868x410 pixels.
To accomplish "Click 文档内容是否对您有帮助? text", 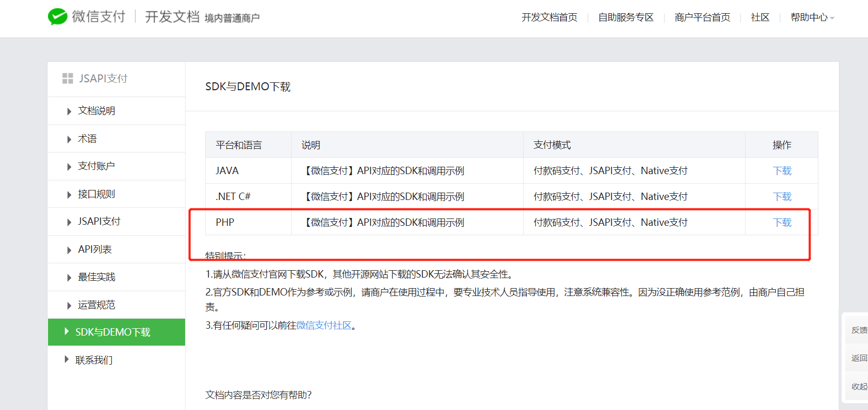I will tap(258, 395).
